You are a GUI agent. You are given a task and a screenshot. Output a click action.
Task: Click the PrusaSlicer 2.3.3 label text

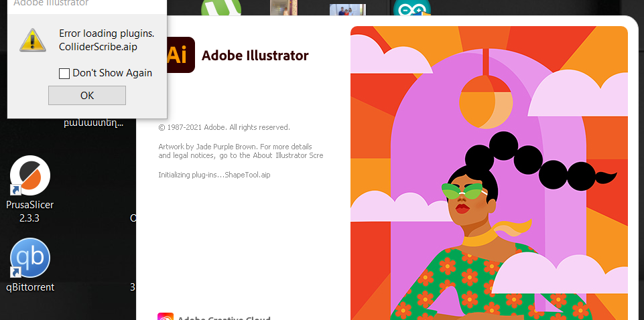coord(30,211)
